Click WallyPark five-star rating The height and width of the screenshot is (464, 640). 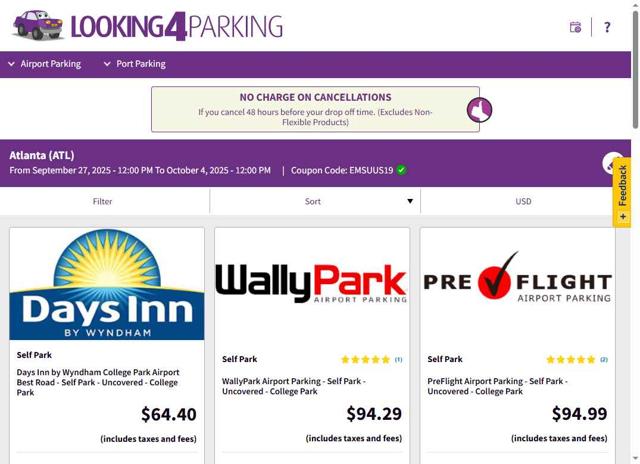coord(365,359)
